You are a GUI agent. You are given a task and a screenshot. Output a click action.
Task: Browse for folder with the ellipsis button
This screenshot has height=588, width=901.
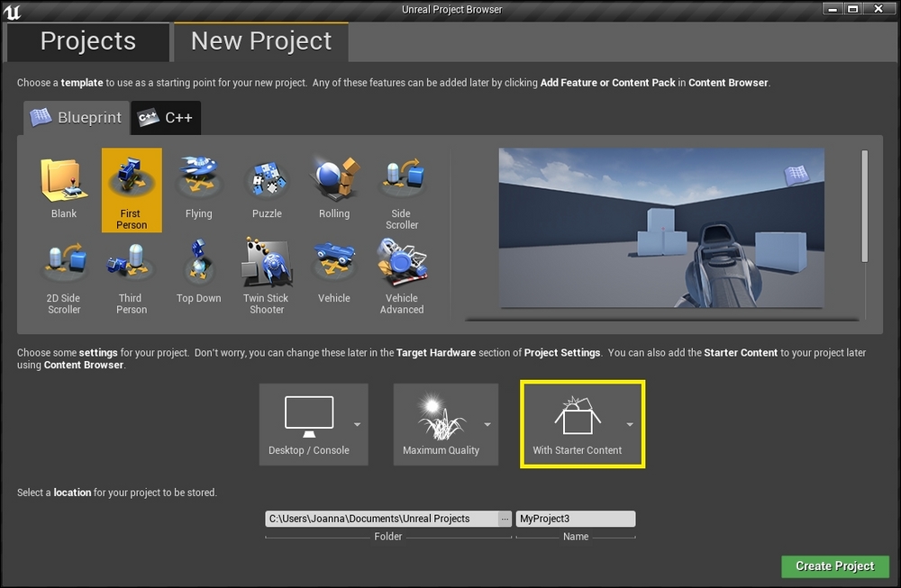[x=505, y=519]
